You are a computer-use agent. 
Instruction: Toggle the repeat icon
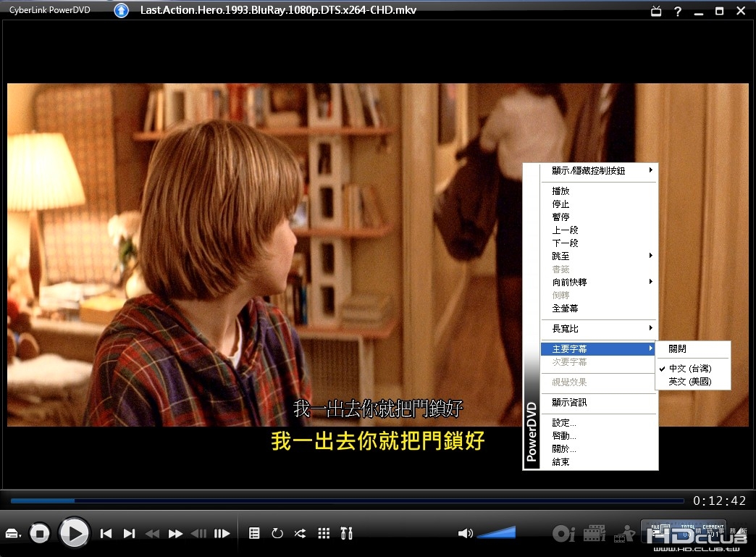pos(277,533)
